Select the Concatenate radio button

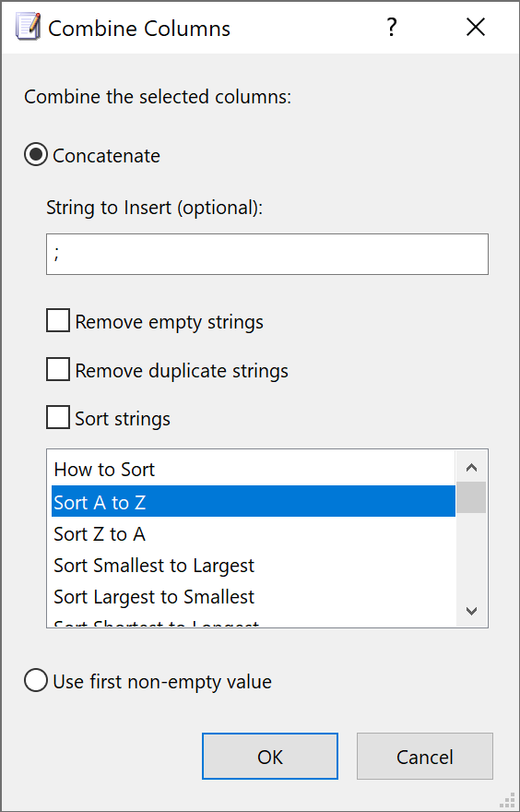36,155
